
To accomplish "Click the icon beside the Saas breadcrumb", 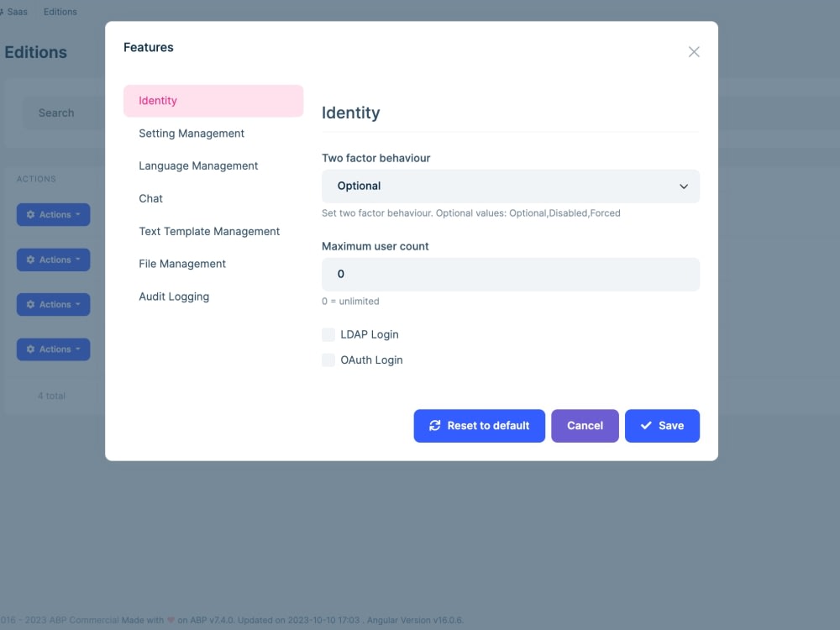I will 3,11.
